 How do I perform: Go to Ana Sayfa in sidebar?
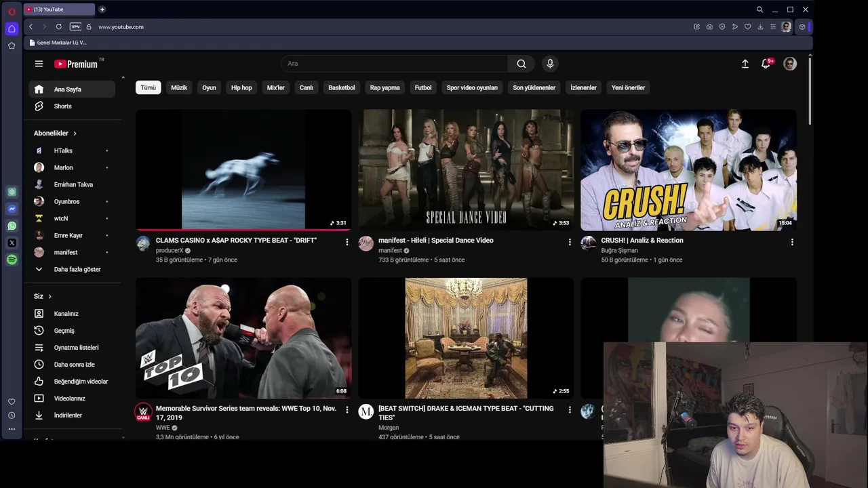point(73,89)
